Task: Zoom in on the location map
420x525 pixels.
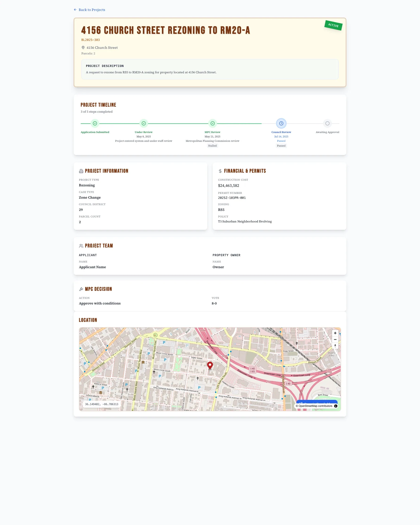Action: [x=335, y=333]
